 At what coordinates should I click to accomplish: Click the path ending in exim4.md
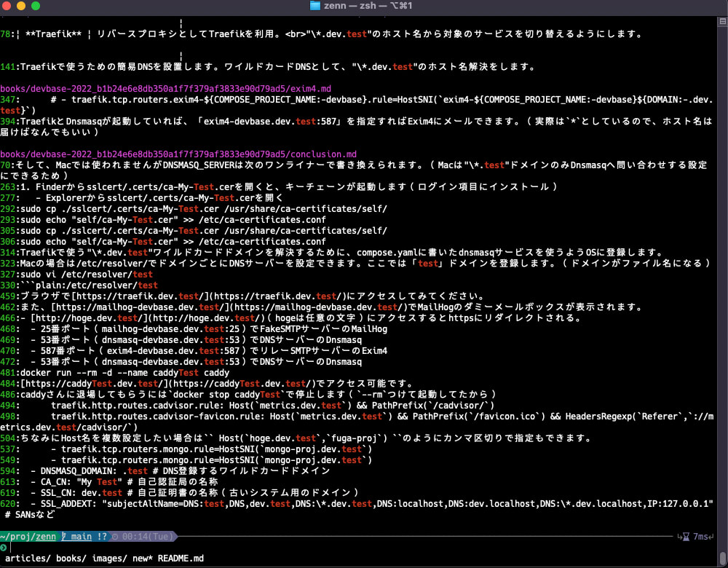(x=166, y=89)
